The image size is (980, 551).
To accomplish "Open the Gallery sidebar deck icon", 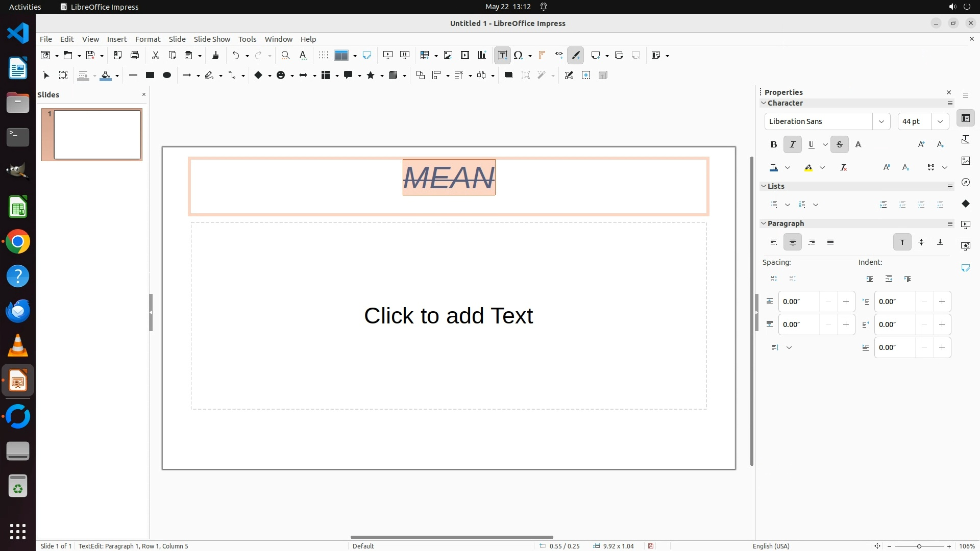I will pyautogui.click(x=965, y=161).
